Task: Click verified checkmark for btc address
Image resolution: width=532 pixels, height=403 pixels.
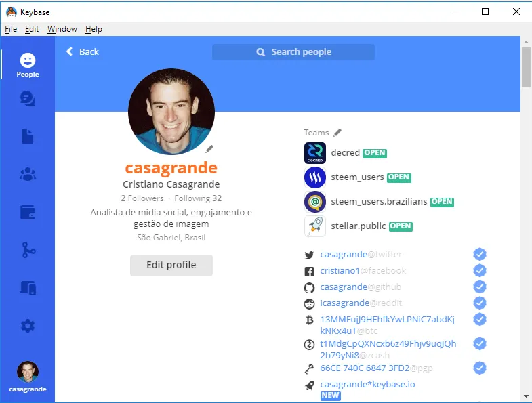Action: click(x=480, y=319)
